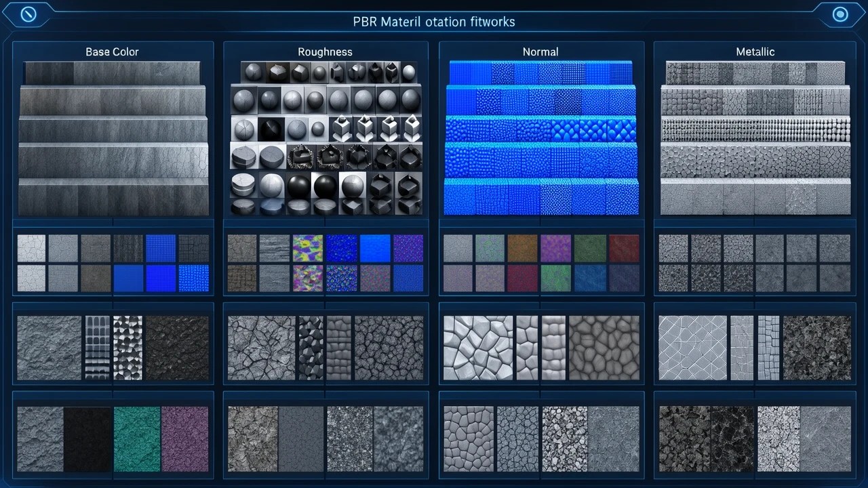Image resolution: width=868 pixels, height=488 pixels.
Task: Select the dark gravel tile in Metallic third row
Action: 817,348
